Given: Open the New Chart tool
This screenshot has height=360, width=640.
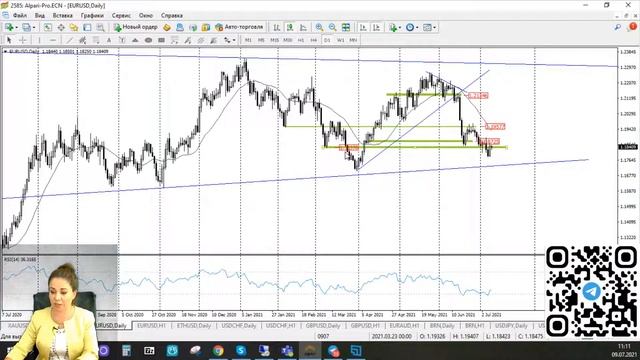Looking at the screenshot, I should pos(9,27).
